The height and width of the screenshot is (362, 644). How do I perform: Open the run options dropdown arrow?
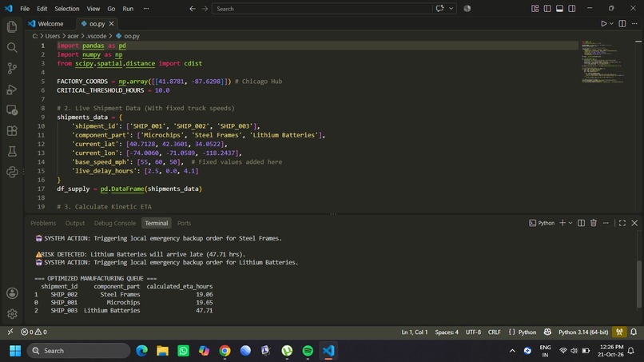(x=611, y=24)
